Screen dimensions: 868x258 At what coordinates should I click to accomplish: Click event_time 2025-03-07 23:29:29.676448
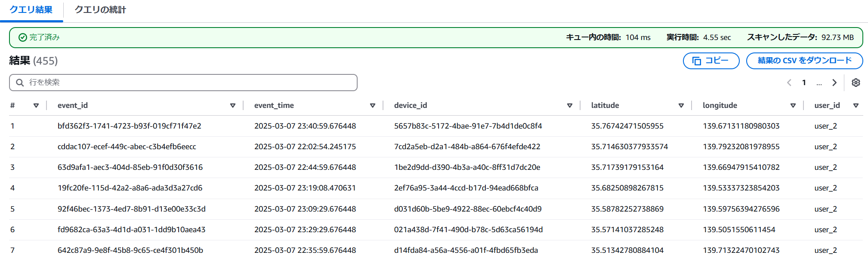pyautogui.click(x=305, y=230)
